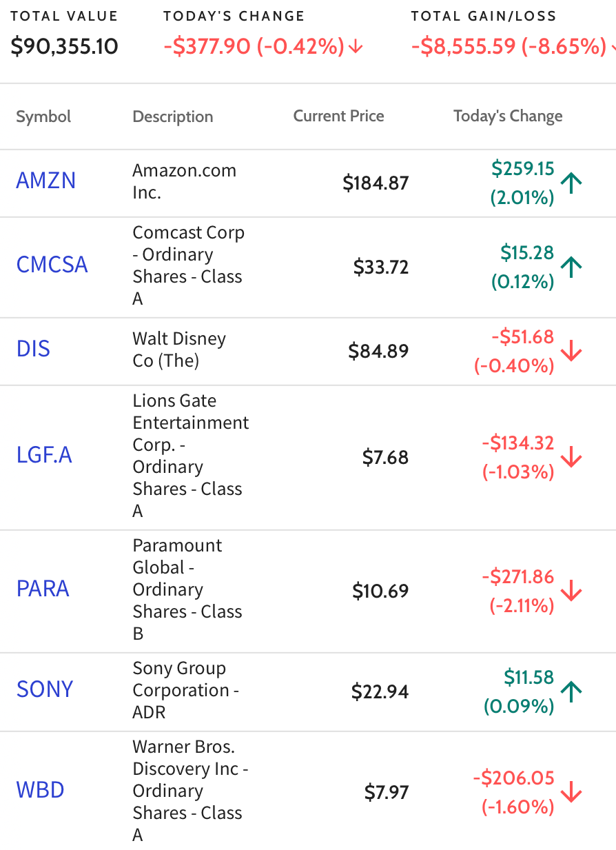
Task: Click the green up arrow beside AMZN change
Action: coord(571,183)
